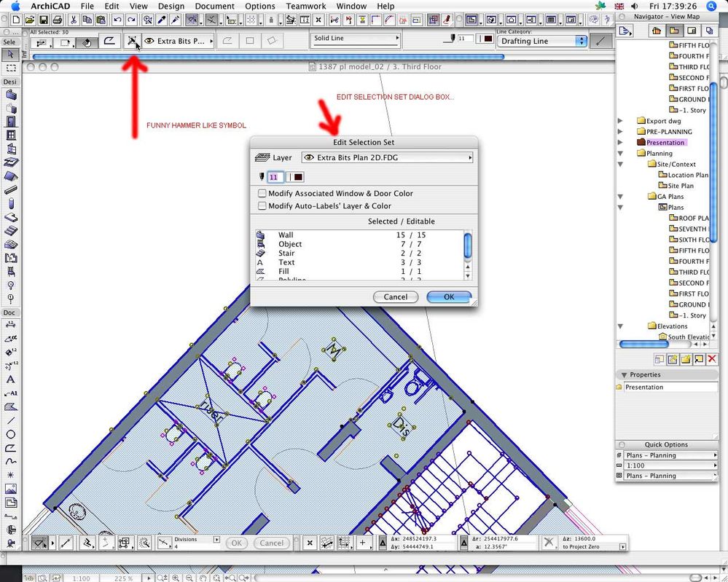Click the Cut scissors icon
This screenshot has width=728, height=582.
(74, 20)
